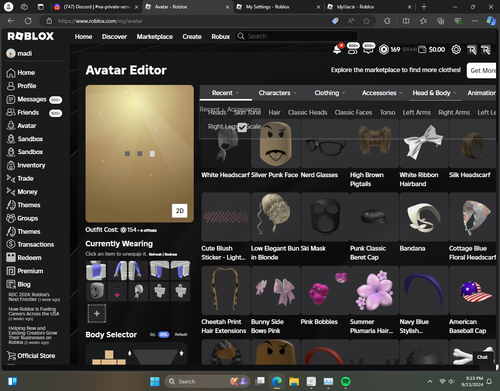This screenshot has height=391, width=500.
Task: Switch to the My Settings - Roblox tab
Action: (x=278, y=7)
